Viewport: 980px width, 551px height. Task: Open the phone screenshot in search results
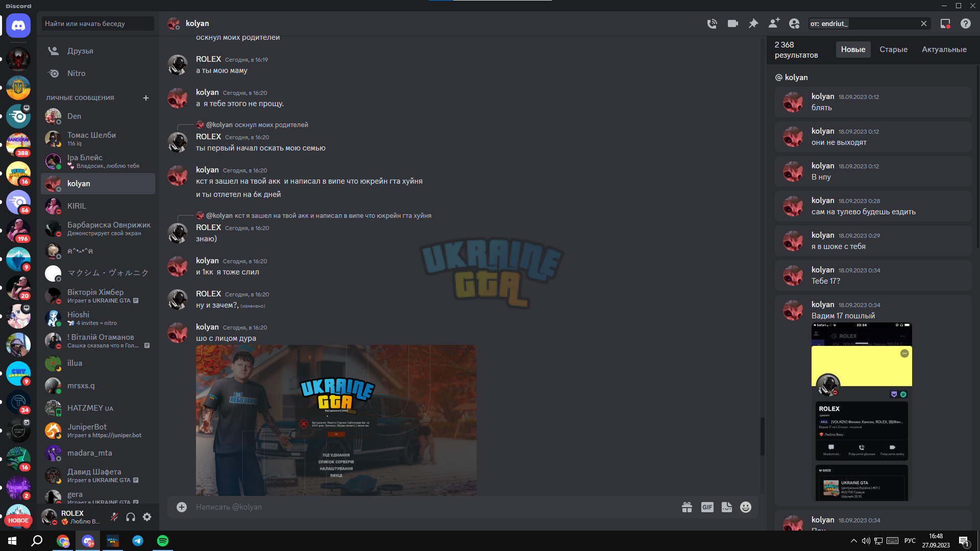[x=862, y=412]
